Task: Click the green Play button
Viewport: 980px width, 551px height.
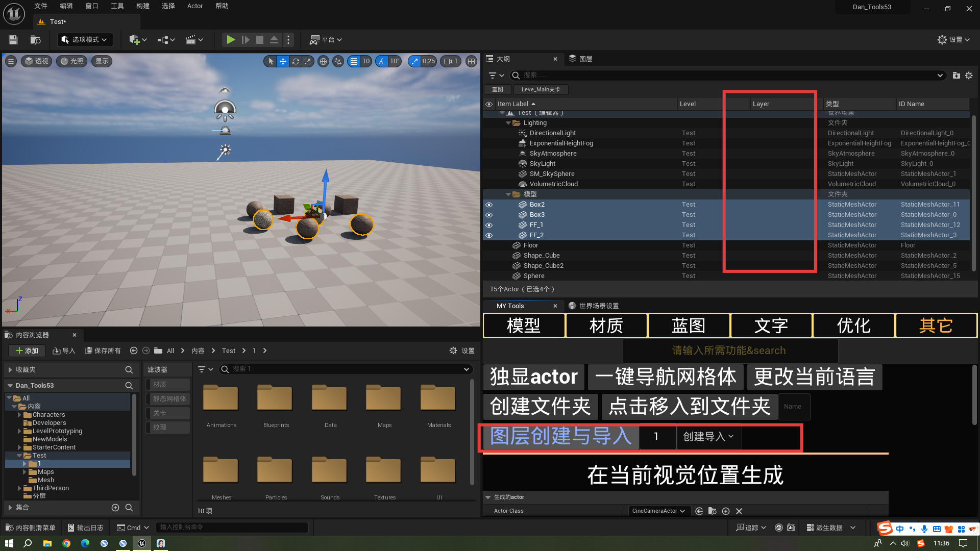Action: [231, 40]
